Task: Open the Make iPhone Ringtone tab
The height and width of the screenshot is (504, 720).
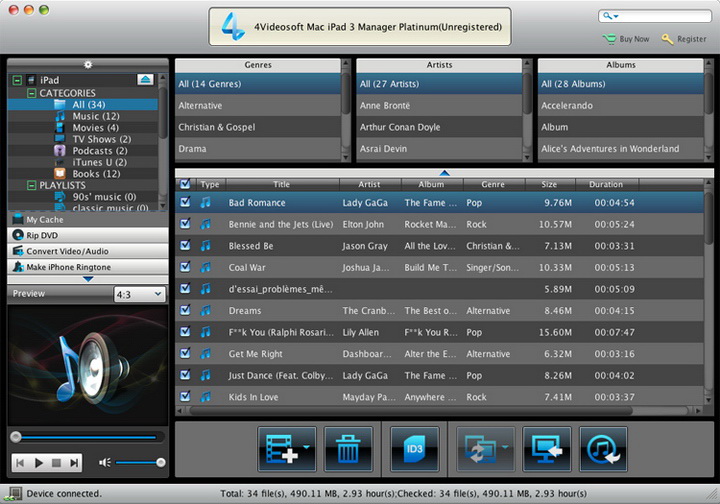Action: coord(88,267)
